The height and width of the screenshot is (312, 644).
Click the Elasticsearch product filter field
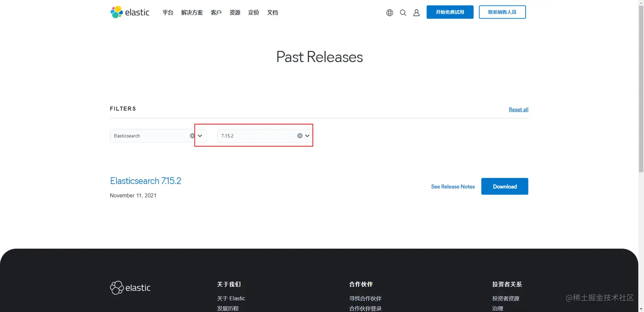(158, 136)
